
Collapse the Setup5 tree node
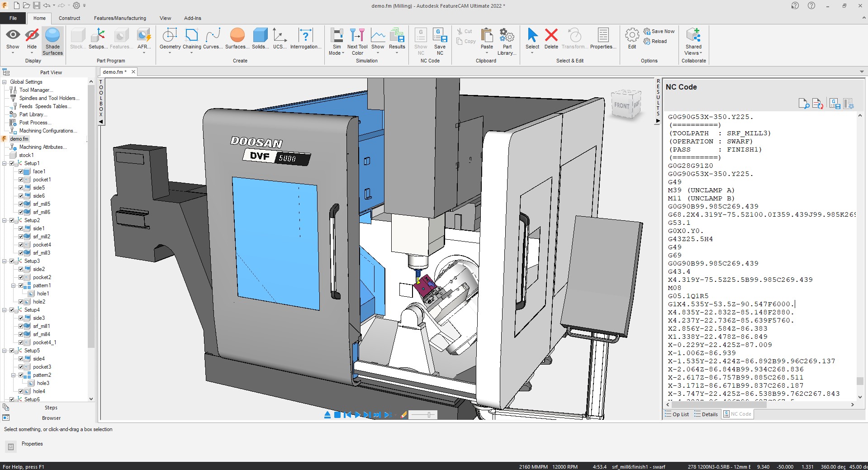5,351
